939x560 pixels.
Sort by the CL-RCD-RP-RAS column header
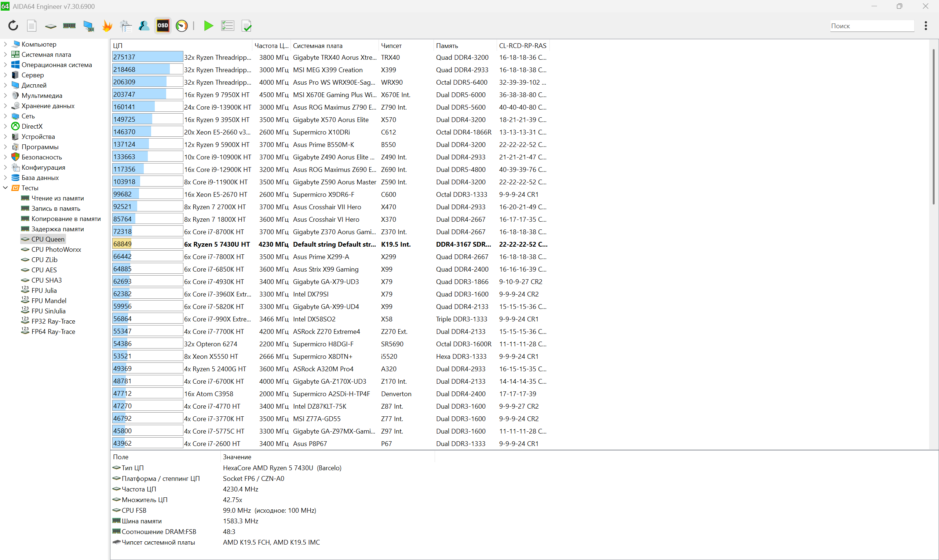pyautogui.click(x=523, y=46)
